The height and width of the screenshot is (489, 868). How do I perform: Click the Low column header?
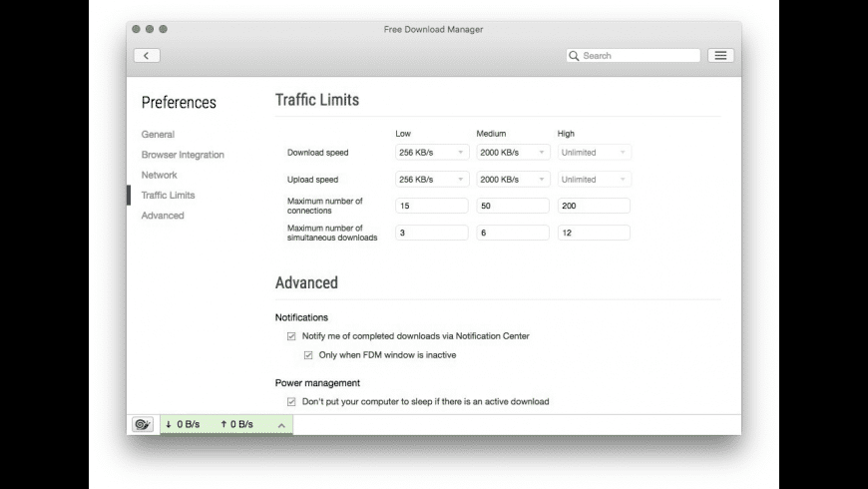point(403,134)
